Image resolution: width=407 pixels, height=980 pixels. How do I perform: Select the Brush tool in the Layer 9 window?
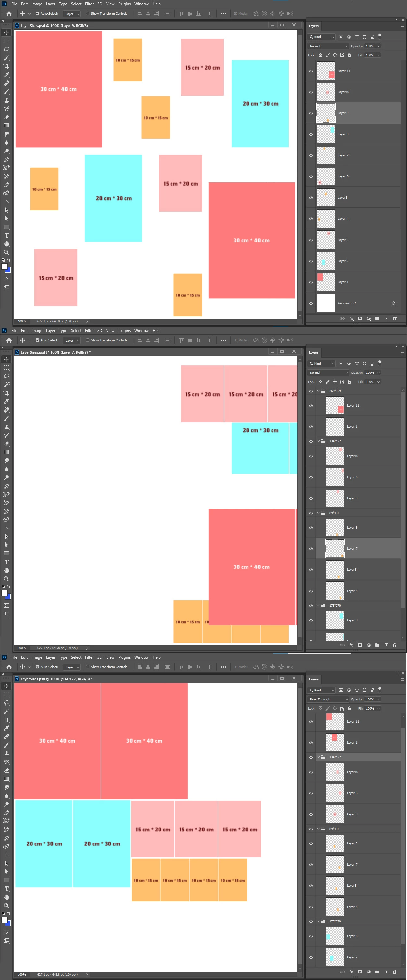[x=6, y=92]
